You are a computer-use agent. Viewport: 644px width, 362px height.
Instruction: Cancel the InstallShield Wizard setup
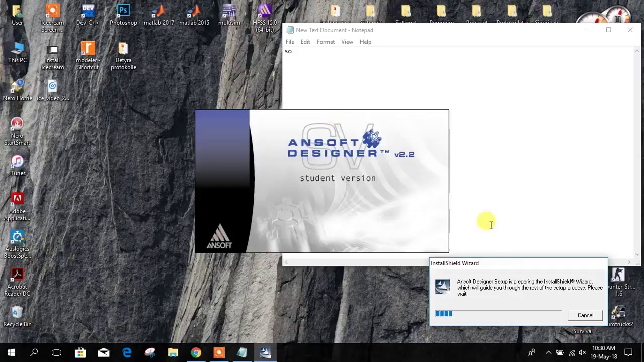(585, 315)
